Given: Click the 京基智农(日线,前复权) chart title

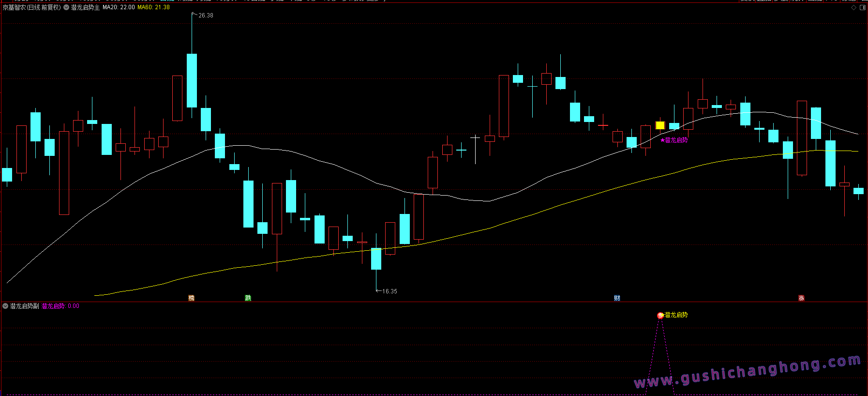Looking at the screenshot, I should 32,7.
